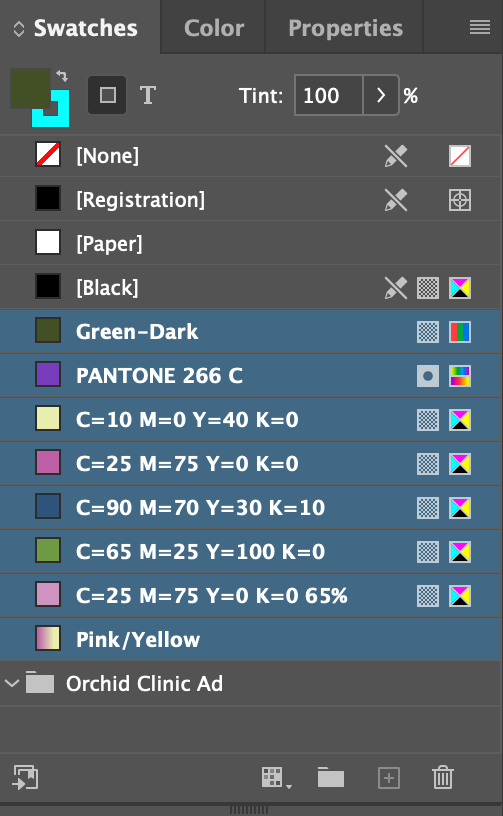Toggle formatting affects container button
The image size is (503, 816).
pyautogui.click(x=107, y=95)
